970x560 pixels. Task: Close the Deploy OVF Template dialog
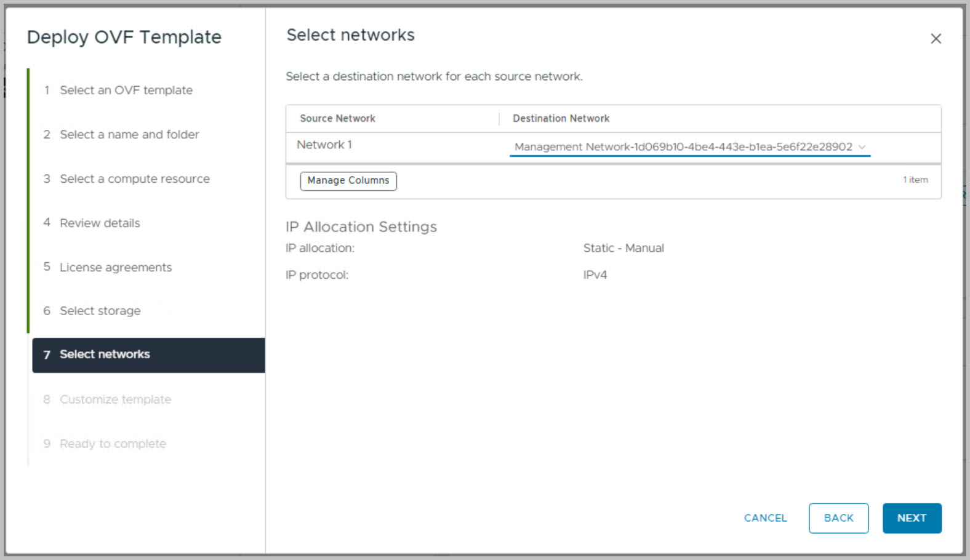[x=936, y=39]
